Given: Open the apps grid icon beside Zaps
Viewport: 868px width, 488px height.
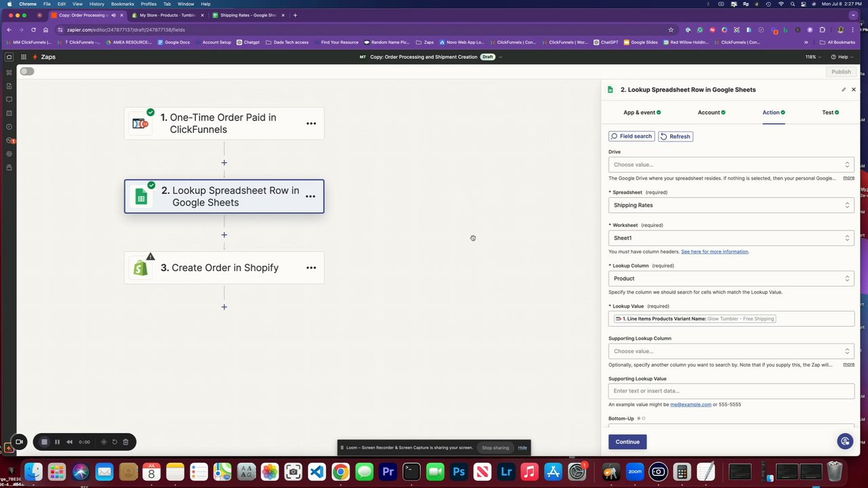Looking at the screenshot, I should click(x=24, y=57).
